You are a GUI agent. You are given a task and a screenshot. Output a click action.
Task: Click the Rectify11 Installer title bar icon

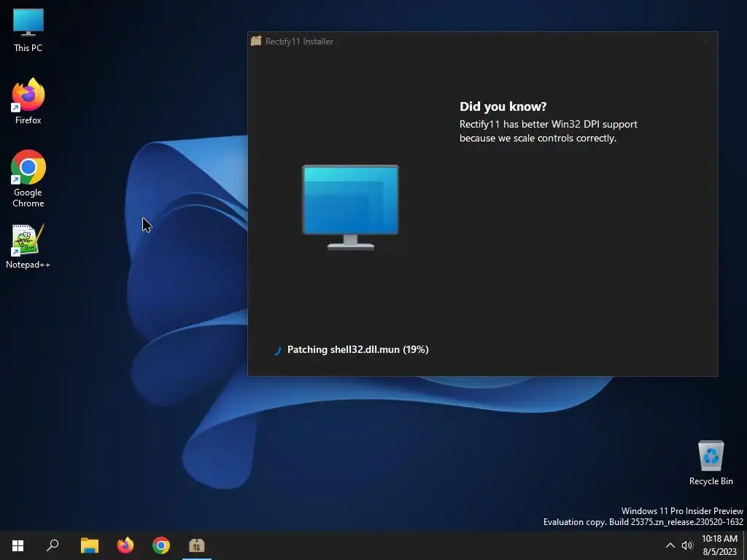tap(256, 41)
